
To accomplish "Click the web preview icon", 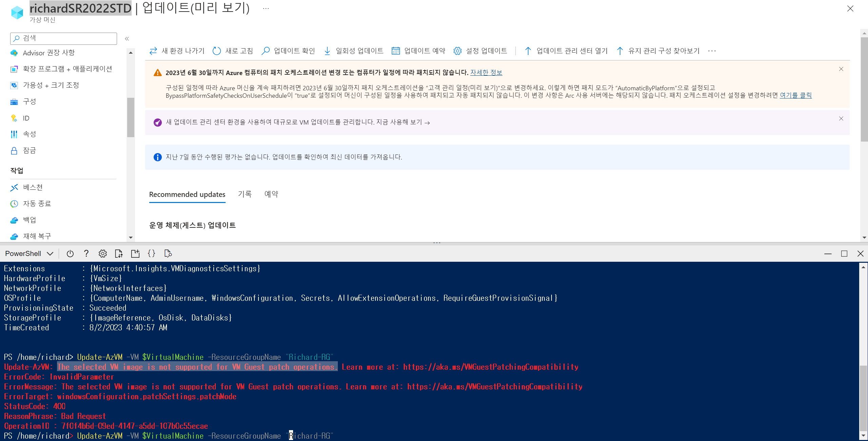I will (168, 254).
